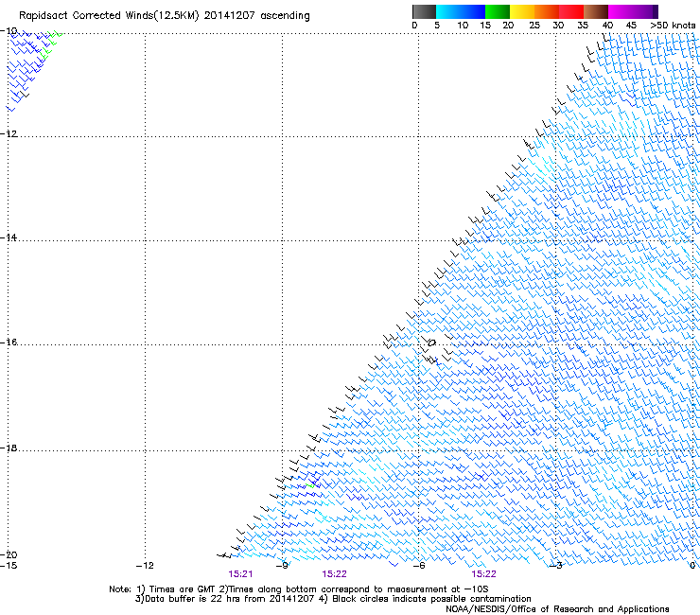Click the '-18' latitude axis label

9,448
